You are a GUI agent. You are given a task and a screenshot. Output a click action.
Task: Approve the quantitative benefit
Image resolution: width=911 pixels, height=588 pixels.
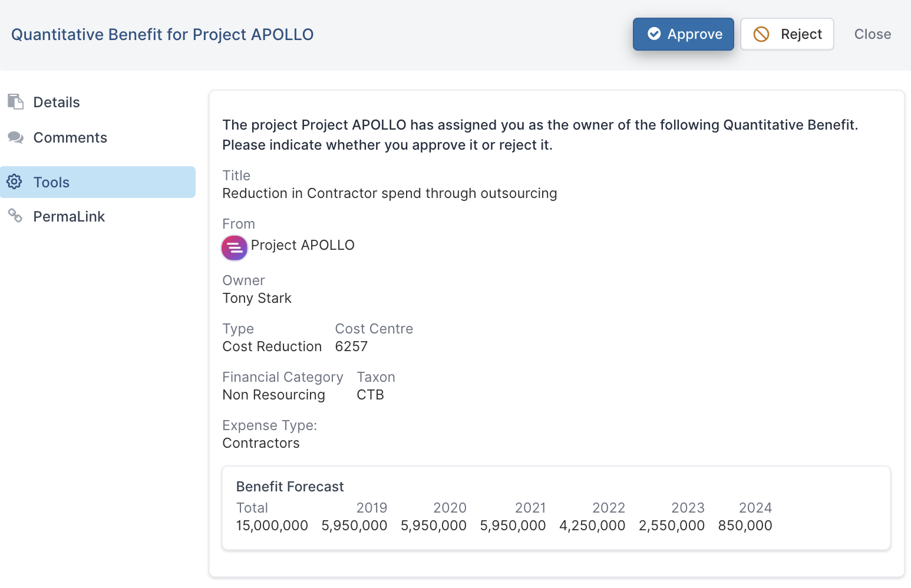pyautogui.click(x=684, y=34)
